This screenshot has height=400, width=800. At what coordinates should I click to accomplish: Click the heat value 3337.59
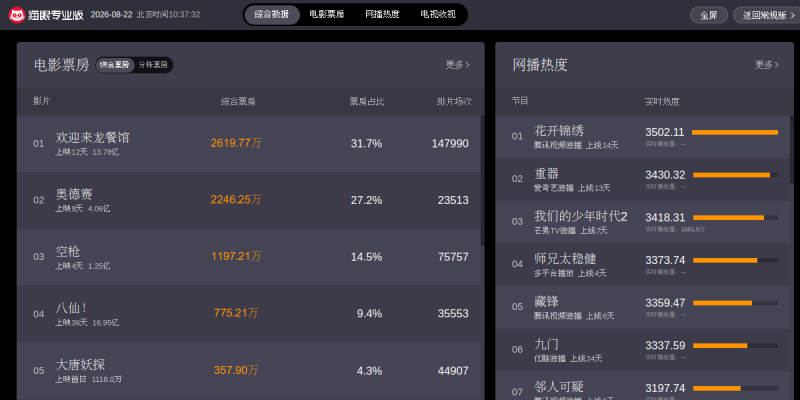665,345
